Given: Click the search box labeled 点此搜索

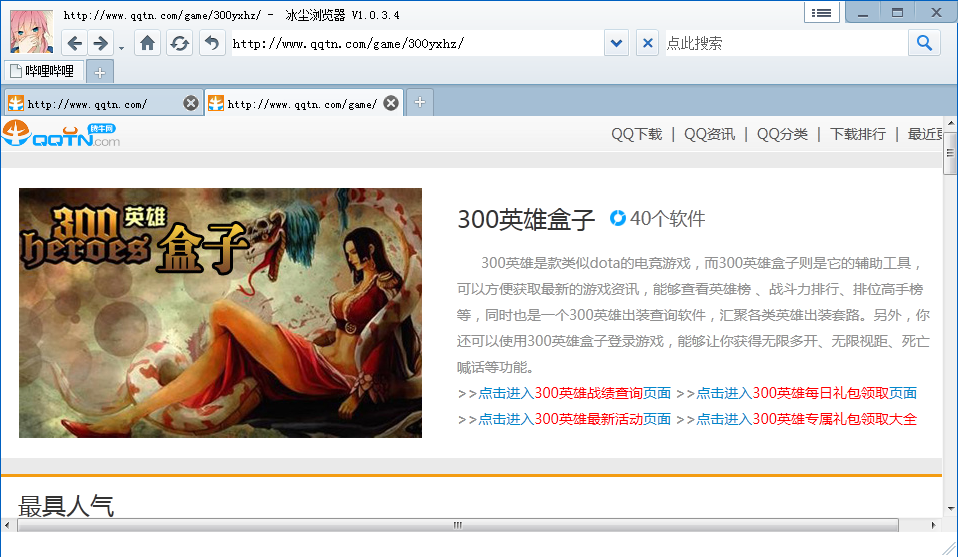Looking at the screenshot, I should coord(786,43).
